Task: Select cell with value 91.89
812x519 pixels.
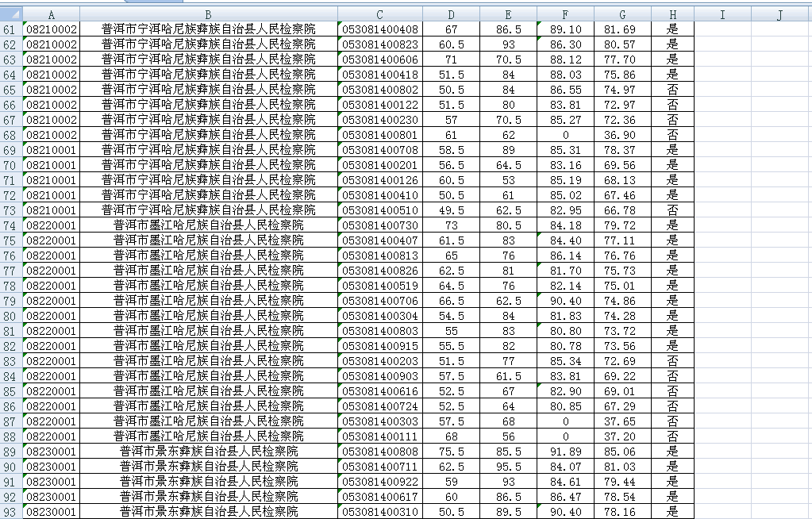Action: click(565, 452)
